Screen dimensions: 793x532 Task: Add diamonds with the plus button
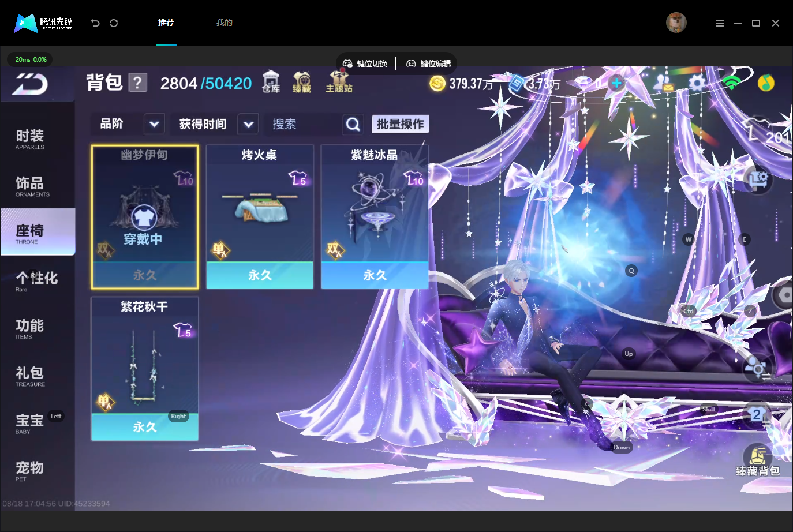click(616, 83)
